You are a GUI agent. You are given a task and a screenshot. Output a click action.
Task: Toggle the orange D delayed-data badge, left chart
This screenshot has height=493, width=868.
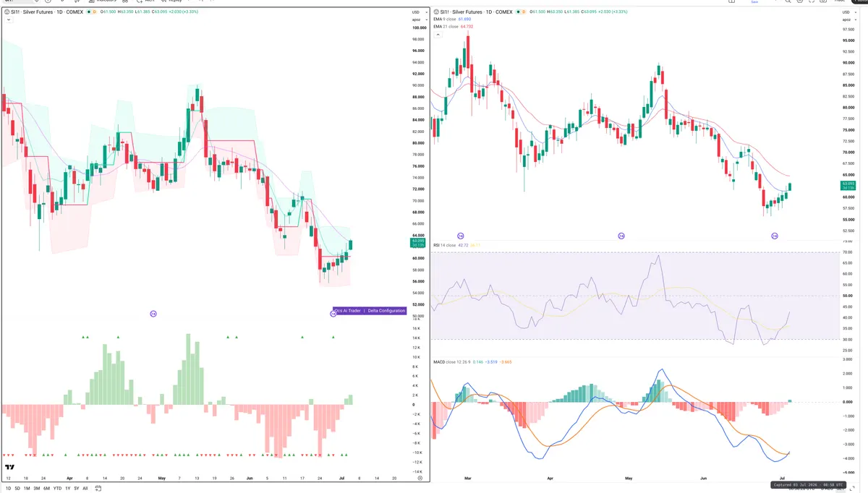[x=94, y=12]
